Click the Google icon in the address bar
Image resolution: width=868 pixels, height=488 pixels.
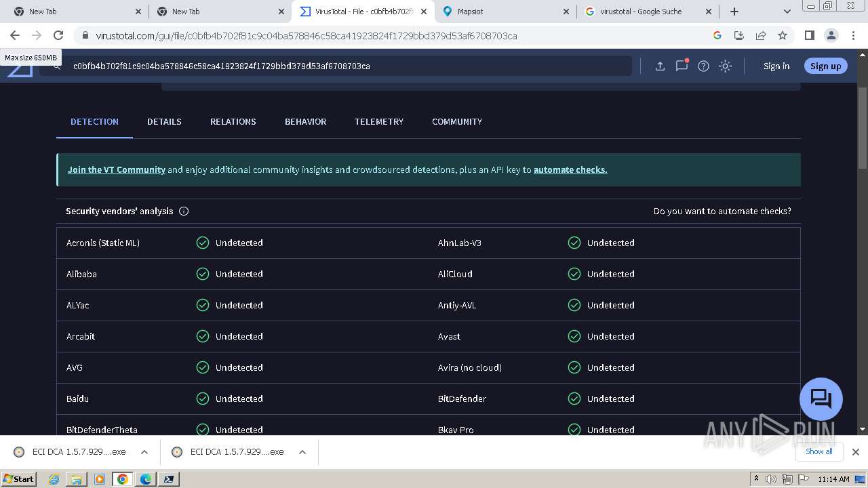pos(717,35)
